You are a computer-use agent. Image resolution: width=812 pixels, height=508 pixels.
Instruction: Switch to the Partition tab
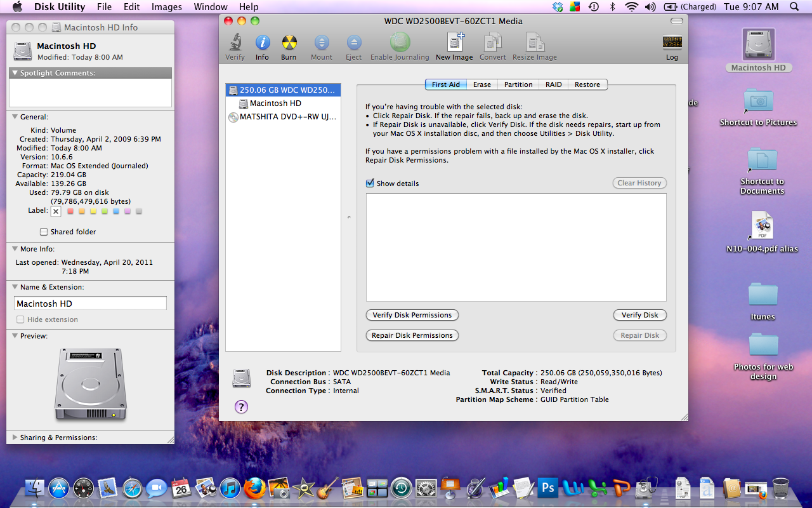[x=518, y=84]
